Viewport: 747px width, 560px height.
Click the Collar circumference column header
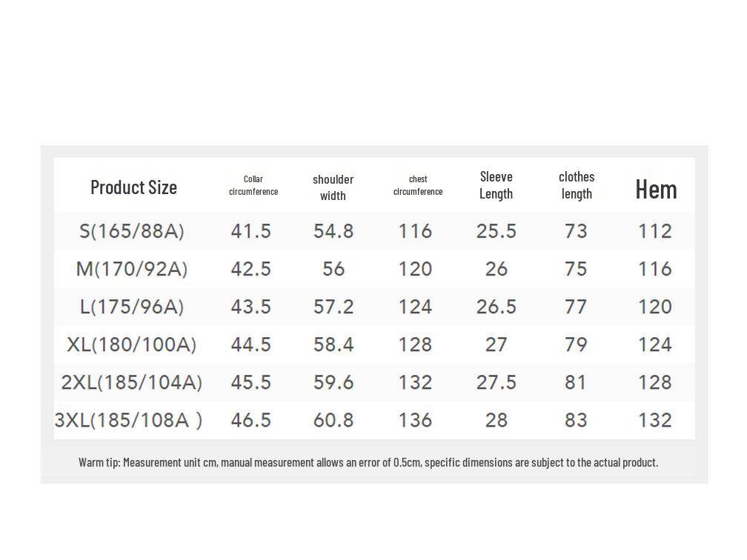click(253, 185)
